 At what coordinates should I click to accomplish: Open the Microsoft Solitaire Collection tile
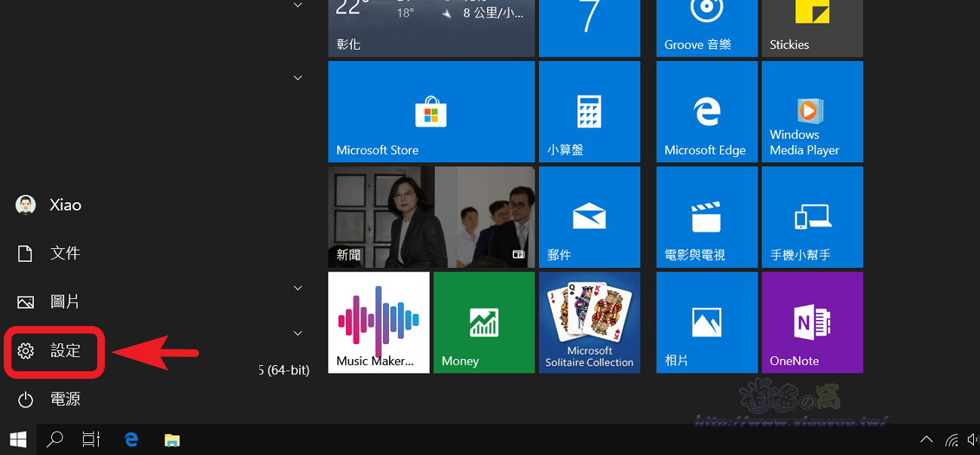(590, 323)
